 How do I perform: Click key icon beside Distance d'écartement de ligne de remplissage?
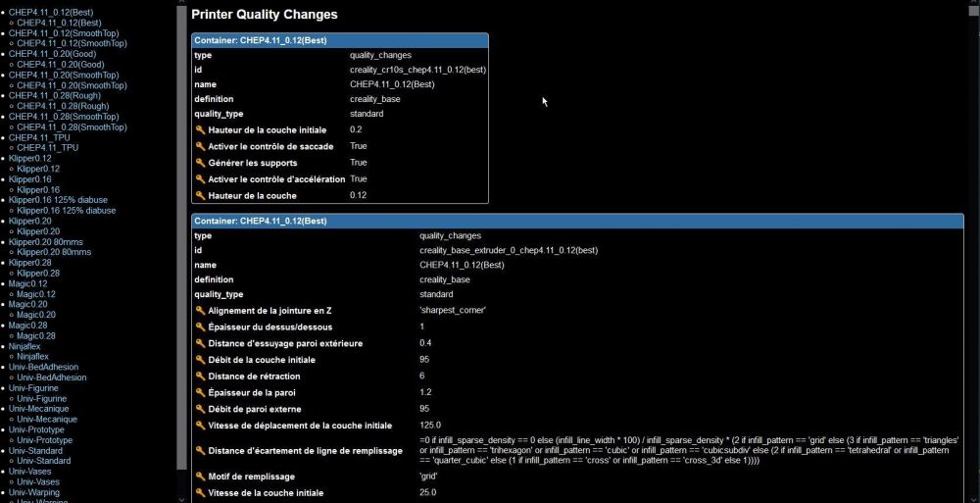pos(200,450)
